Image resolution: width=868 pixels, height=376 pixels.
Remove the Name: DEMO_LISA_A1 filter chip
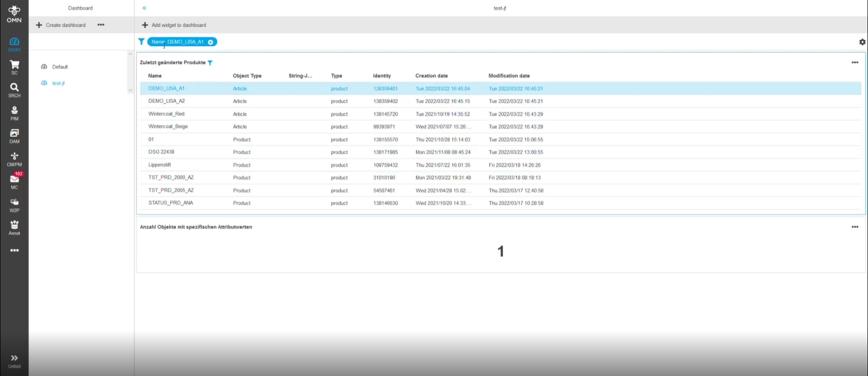pyautogui.click(x=210, y=42)
